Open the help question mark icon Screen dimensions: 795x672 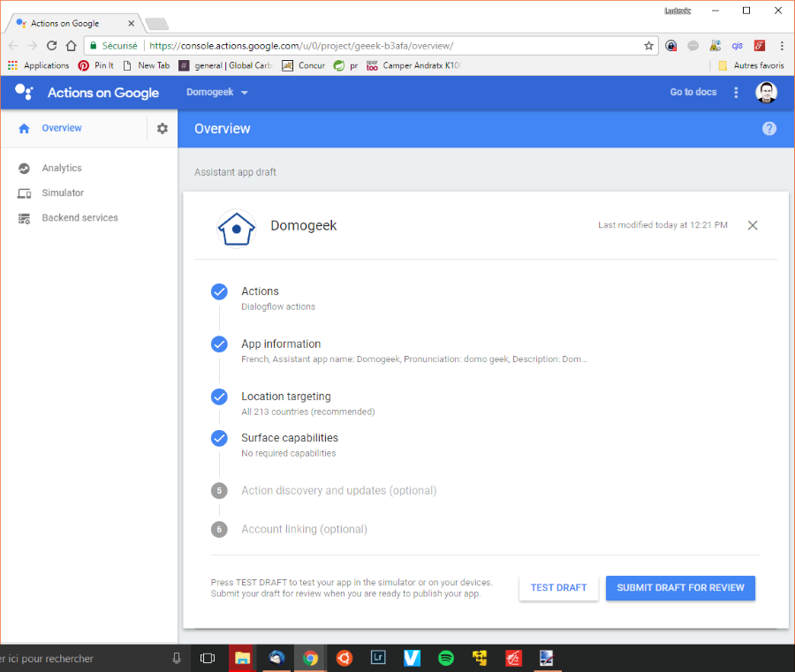click(768, 129)
